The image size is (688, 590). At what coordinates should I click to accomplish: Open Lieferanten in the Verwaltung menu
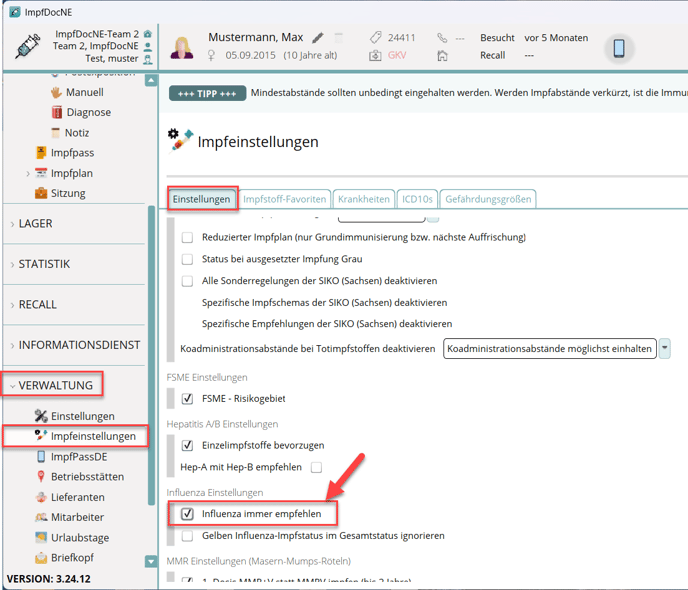click(x=77, y=497)
